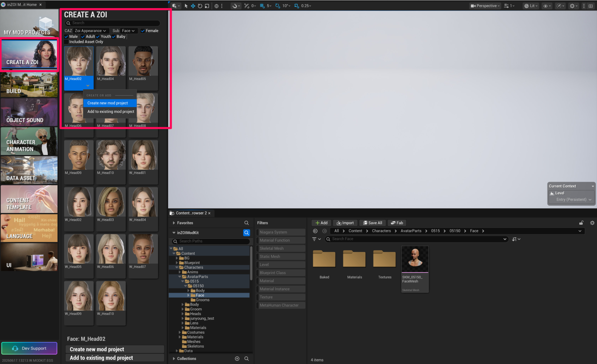The height and width of the screenshot is (364, 597).
Task: Toggle the Baby checkbox
Action: pyautogui.click(x=114, y=37)
